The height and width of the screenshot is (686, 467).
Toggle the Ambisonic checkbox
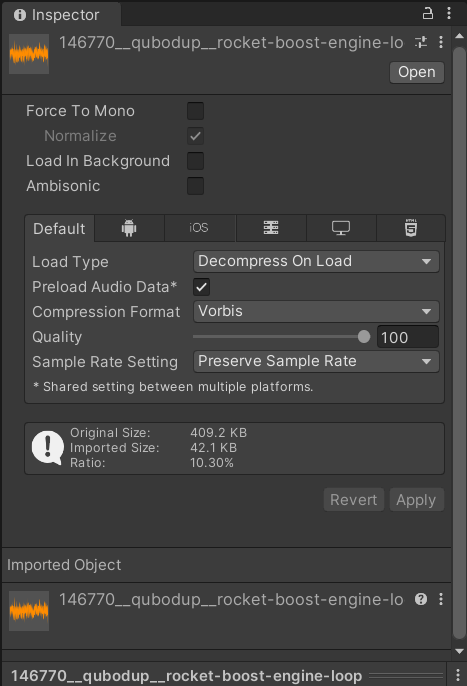195,186
